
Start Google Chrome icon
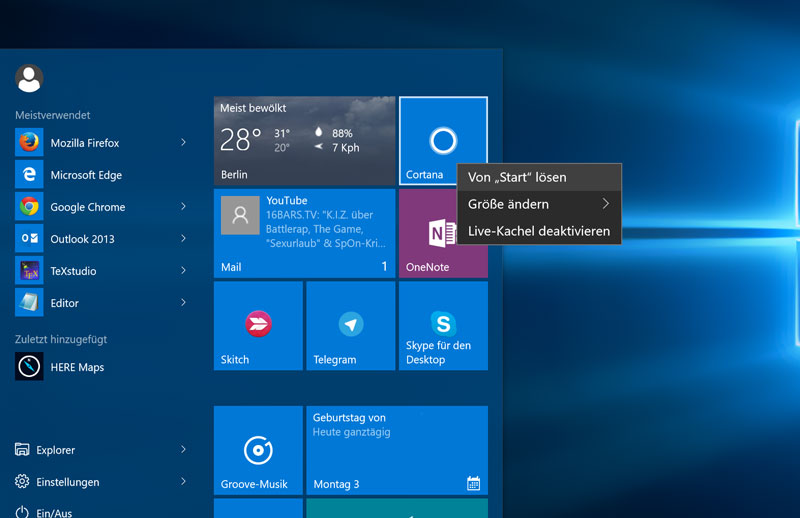click(x=29, y=207)
